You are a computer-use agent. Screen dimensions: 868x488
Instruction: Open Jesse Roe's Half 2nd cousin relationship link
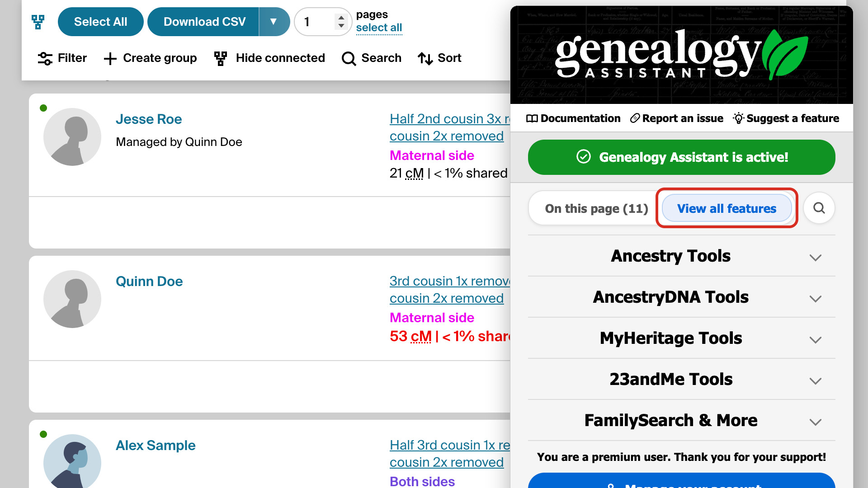450,127
